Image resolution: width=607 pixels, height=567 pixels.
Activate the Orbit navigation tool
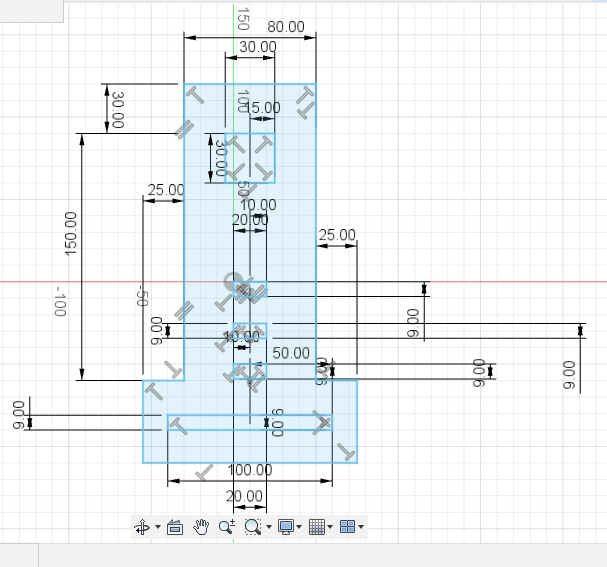(x=142, y=527)
